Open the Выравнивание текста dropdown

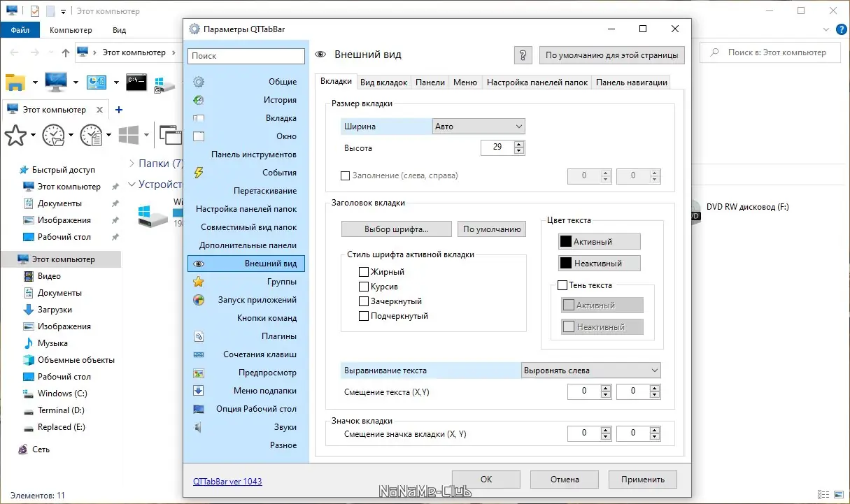click(x=591, y=370)
